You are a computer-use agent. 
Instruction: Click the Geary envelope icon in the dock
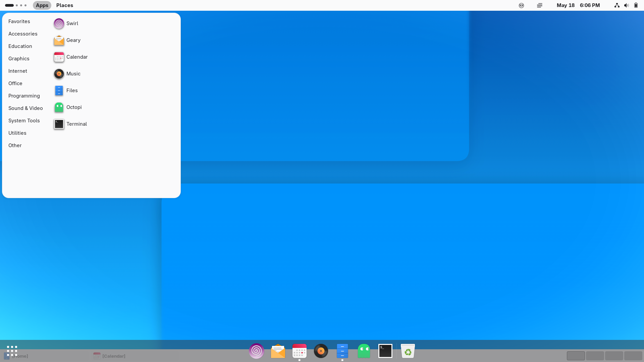(x=278, y=351)
